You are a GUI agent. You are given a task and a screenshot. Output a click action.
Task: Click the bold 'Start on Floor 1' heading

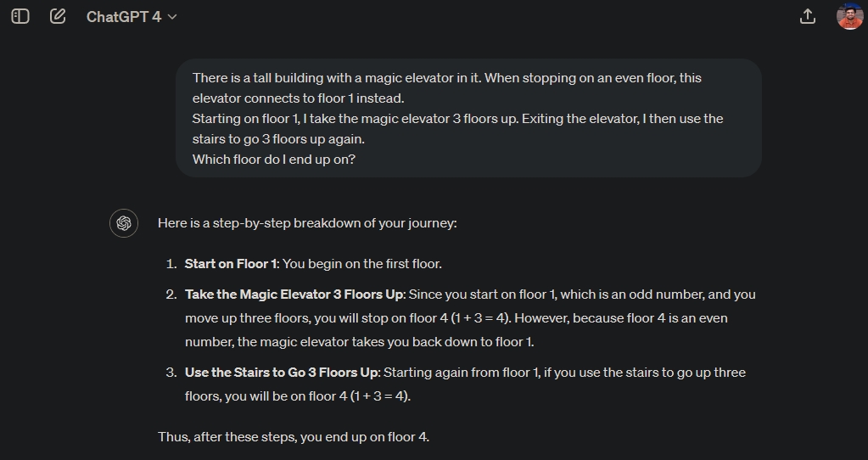(x=231, y=264)
